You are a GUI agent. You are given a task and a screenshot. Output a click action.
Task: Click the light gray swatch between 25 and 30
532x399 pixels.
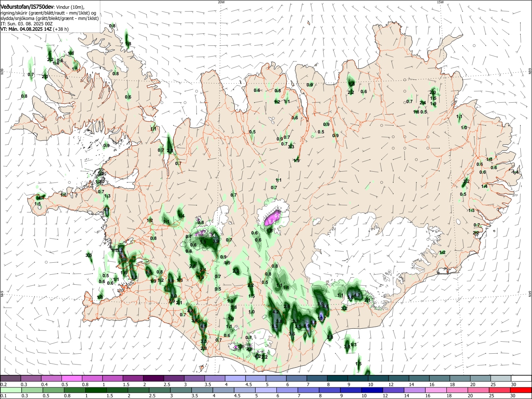tap(501, 378)
